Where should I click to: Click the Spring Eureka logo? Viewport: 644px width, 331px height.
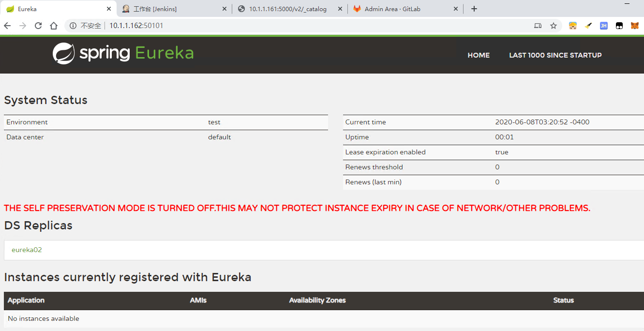pyautogui.click(x=123, y=53)
